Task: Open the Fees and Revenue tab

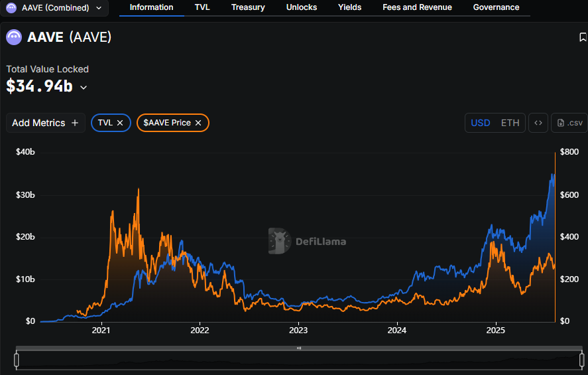Action: pos(417,7)
